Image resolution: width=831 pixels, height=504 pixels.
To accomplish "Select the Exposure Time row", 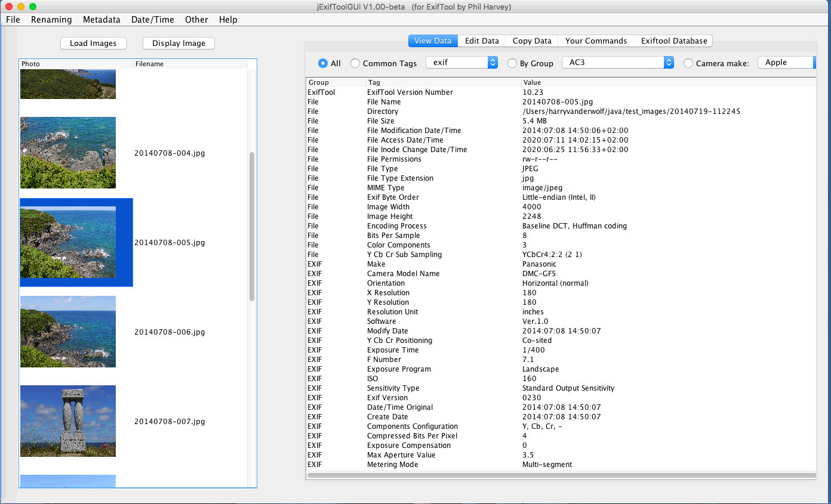I will [x=561, y=350].
